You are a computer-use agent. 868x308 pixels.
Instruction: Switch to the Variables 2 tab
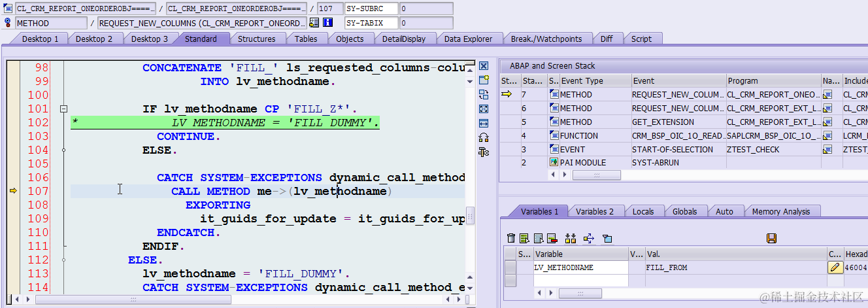[595, 211]
